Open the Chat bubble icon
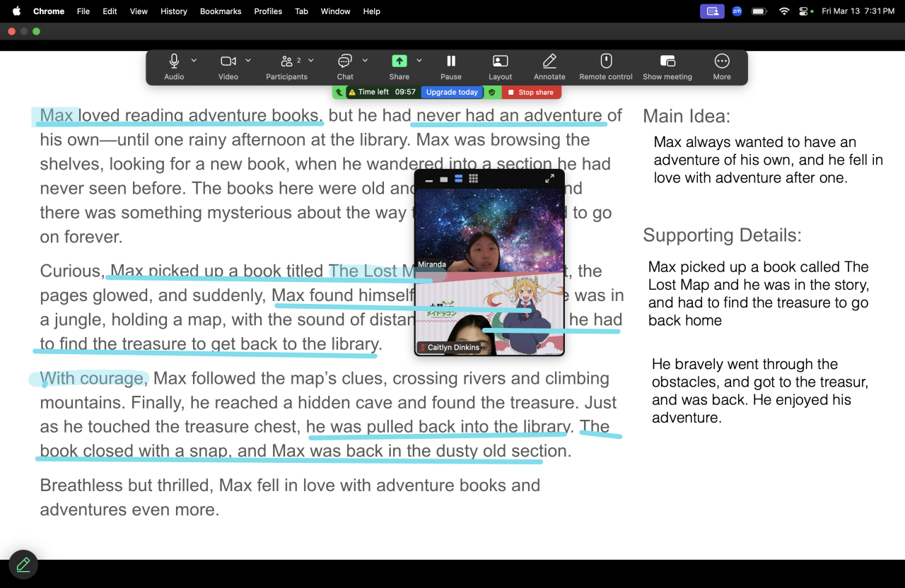 (345, 61)
